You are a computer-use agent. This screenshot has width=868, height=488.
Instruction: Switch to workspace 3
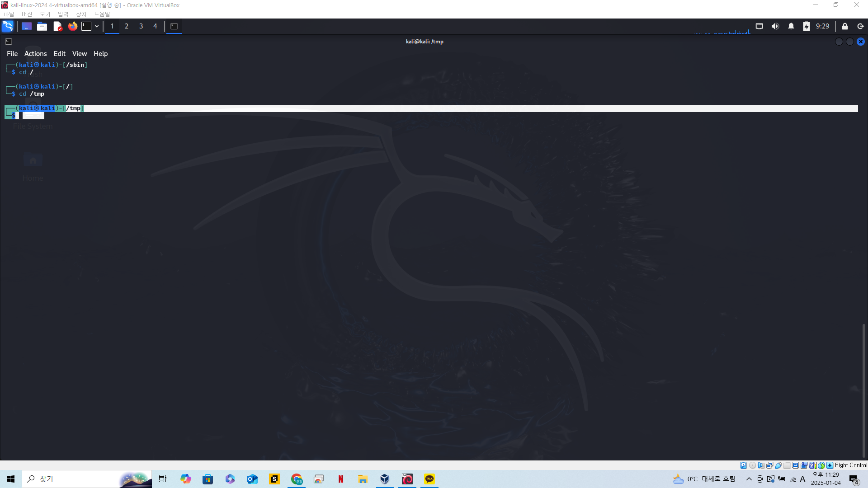pyautogui.click(x=141, y=26)
